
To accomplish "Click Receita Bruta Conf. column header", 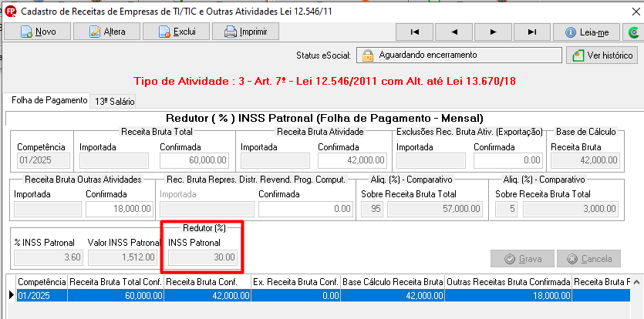I will pos(207,282).
